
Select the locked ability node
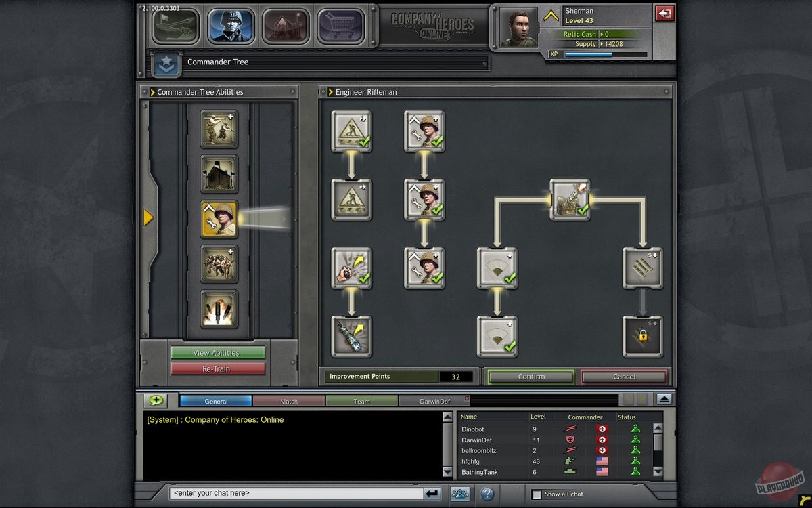click(642, 336)
